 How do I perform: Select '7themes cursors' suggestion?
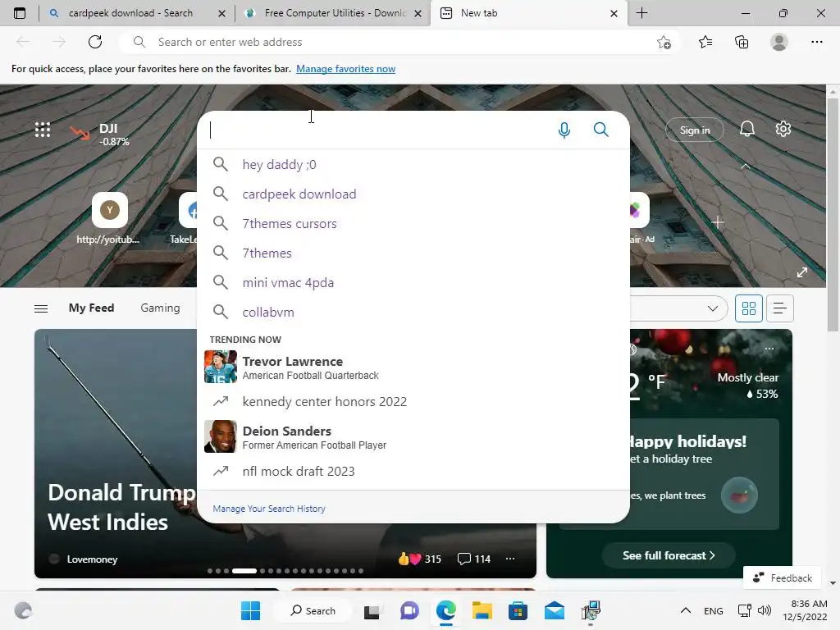point(413,223)
